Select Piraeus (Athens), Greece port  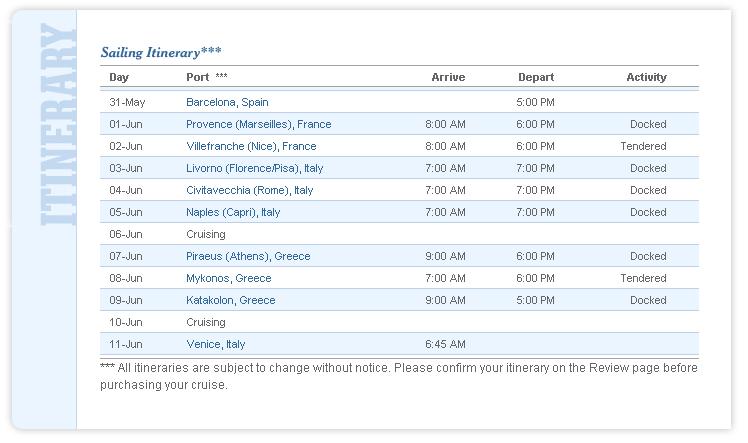(248, 256)
